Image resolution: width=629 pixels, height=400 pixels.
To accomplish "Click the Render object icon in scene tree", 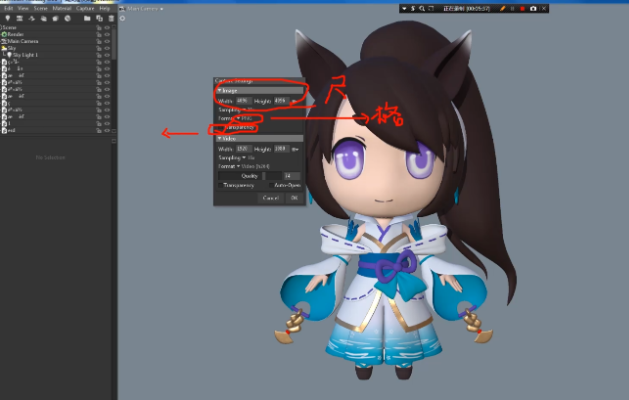I will (4, 35).
